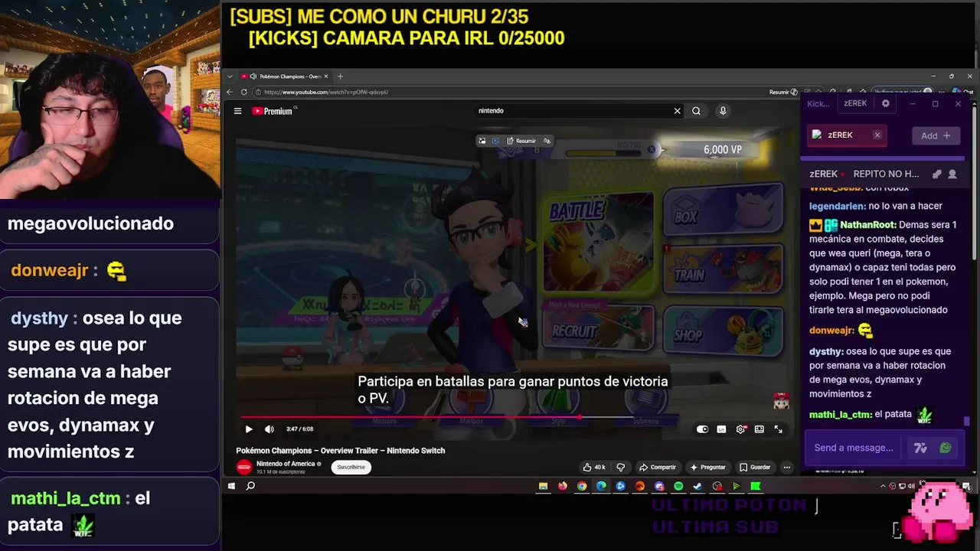Click Resumir in the browser address bar

(783, 92)
